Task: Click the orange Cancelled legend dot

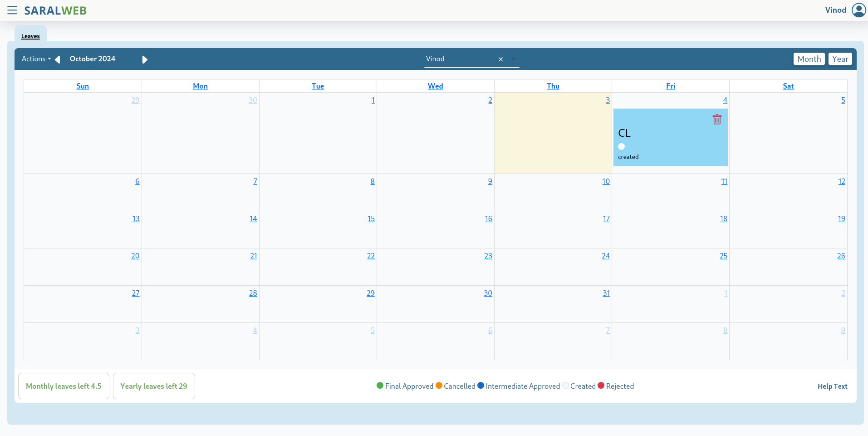Action: pos(439,386)
